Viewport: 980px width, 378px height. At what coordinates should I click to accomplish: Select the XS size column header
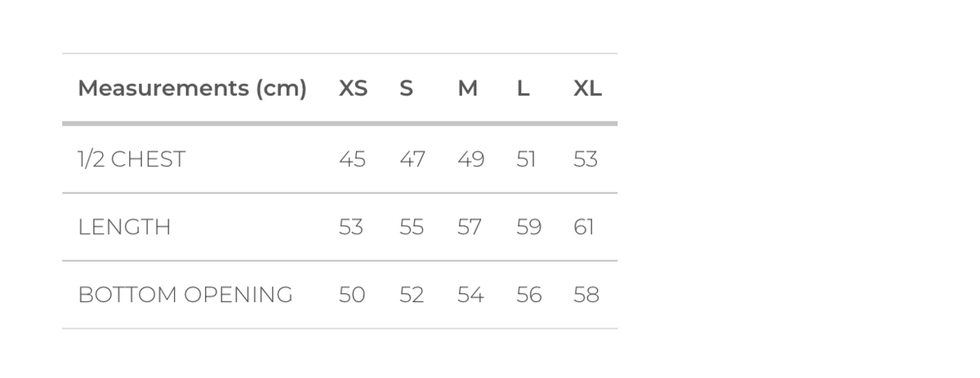coord(353,88)
